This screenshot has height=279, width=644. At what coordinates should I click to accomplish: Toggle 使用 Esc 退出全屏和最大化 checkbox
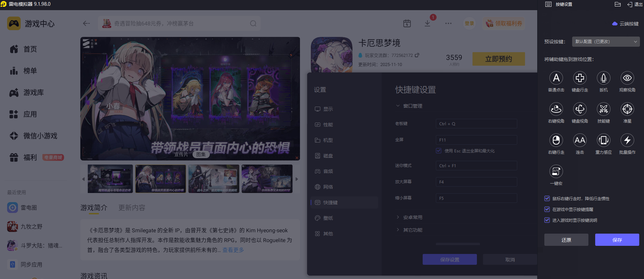(439, 151)
